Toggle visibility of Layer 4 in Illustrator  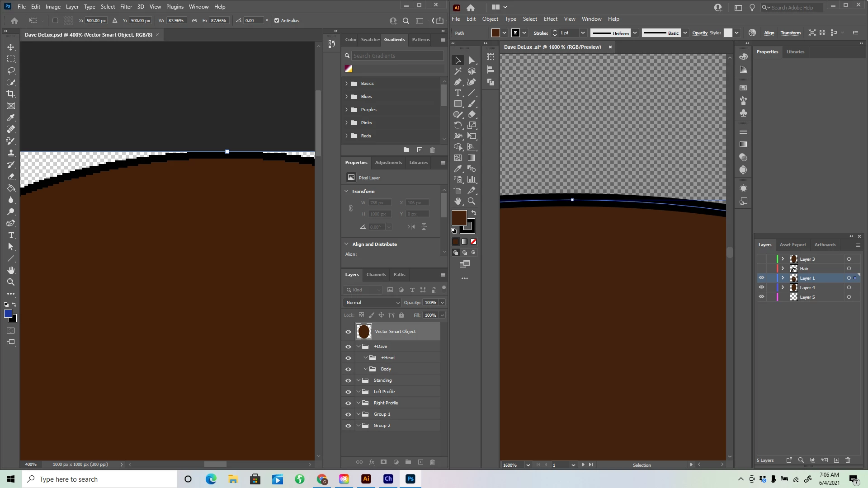(x=761, y=287)
